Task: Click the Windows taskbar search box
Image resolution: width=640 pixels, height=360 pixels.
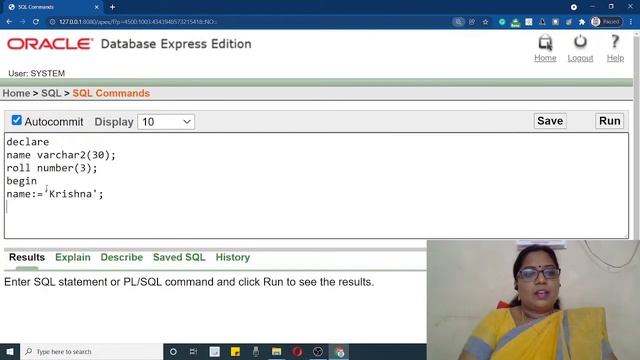Action: click(92, 351)
